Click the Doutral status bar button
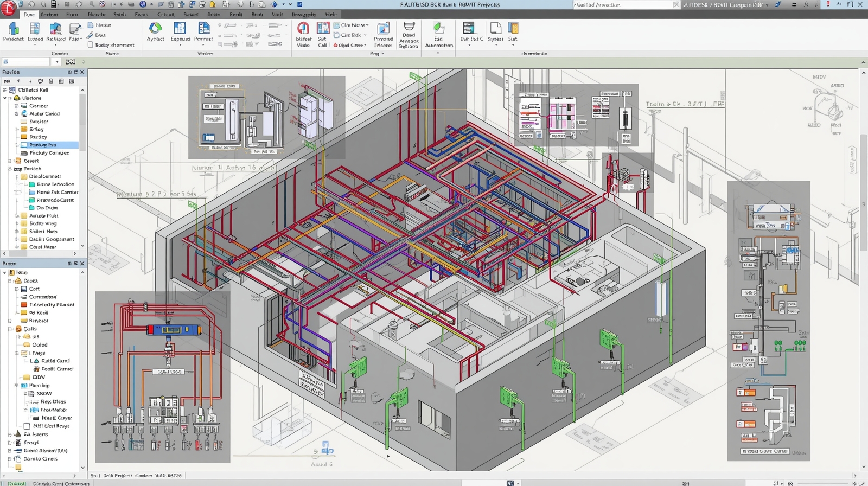868x486 pixels. pyautogui.click(x=16, y=483)
